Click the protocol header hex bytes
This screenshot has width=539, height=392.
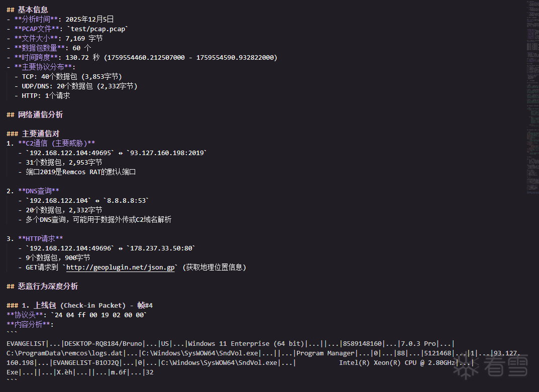[x=98, y=315]
